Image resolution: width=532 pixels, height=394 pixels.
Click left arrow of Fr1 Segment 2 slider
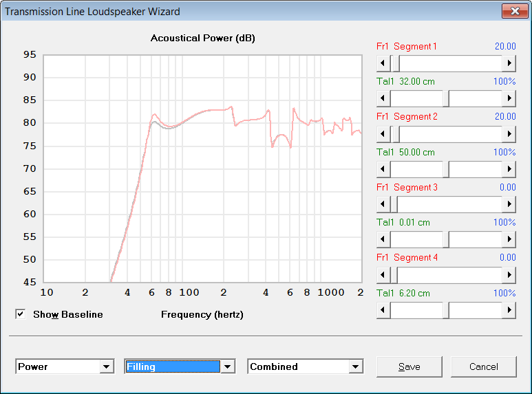tap(383, 134)
